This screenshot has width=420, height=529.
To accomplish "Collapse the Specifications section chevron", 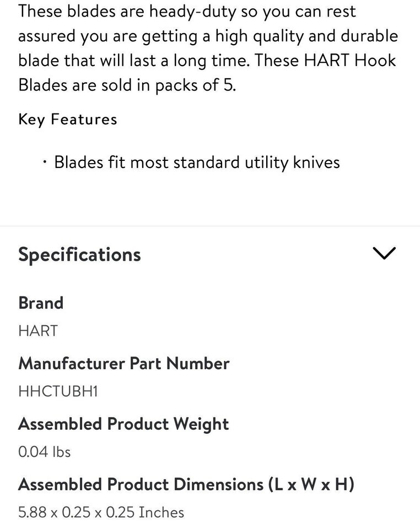I will (x=384, y=253).
